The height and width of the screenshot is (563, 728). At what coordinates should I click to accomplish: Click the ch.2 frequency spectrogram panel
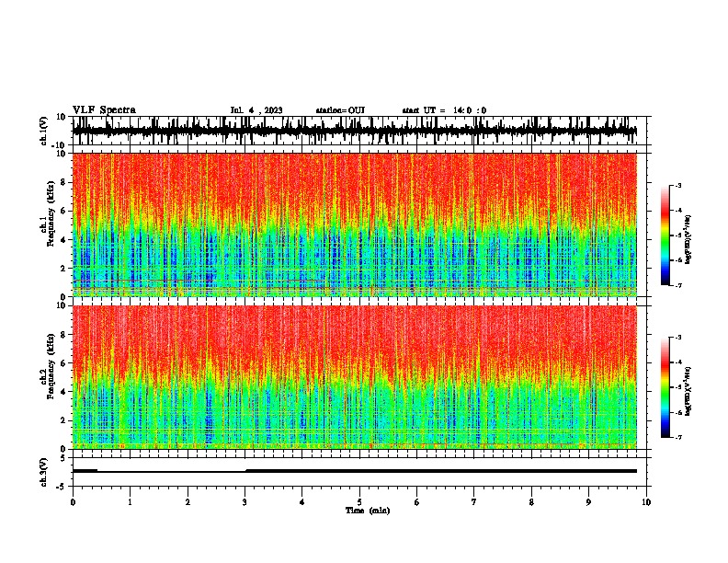(361, 377)
